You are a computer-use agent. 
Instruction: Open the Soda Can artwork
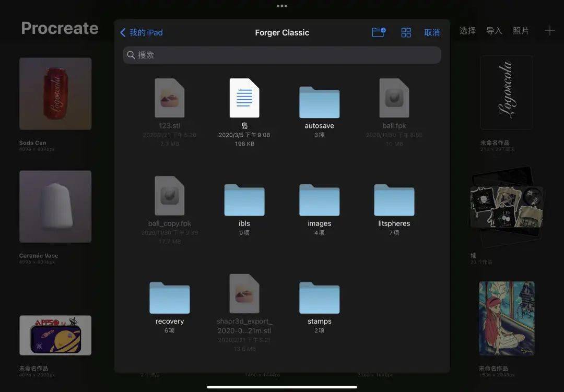[x=55, y=94]
